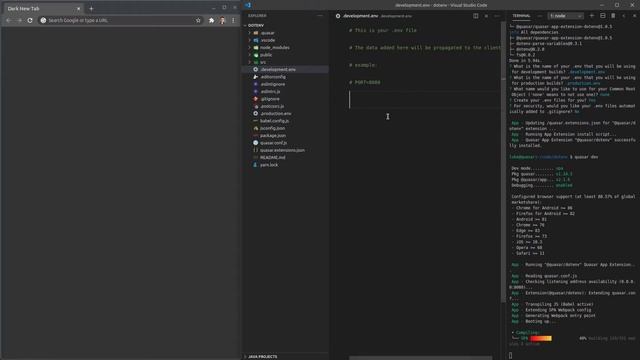Open editor More Actions ellipsis
The image size is (640, 360).
click(496, 16)
